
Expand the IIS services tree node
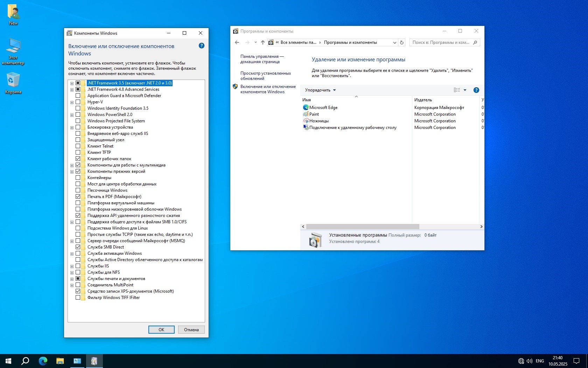(x=72, y=266)
